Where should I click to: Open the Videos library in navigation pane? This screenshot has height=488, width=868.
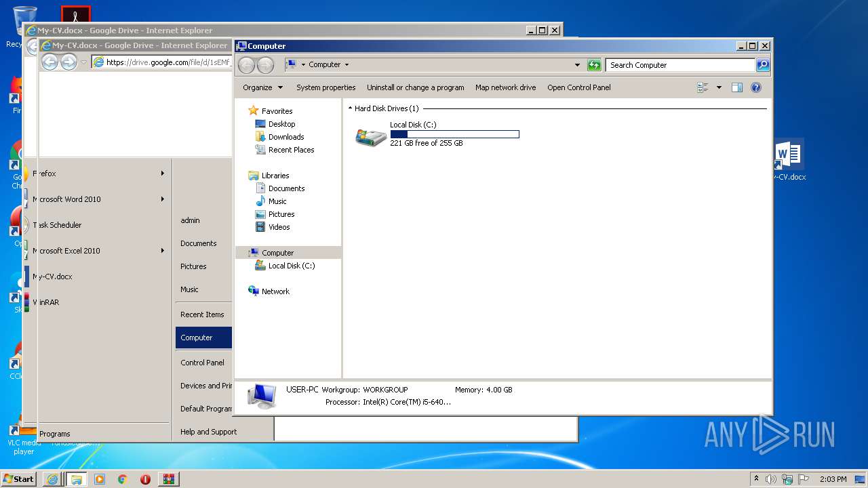[x=279, y=227]
